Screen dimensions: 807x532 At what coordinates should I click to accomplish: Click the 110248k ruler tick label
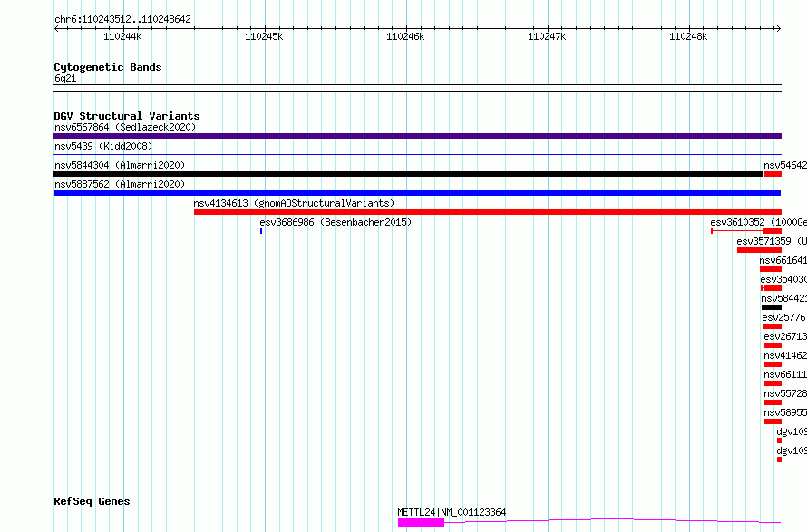(x=688, y=36)
